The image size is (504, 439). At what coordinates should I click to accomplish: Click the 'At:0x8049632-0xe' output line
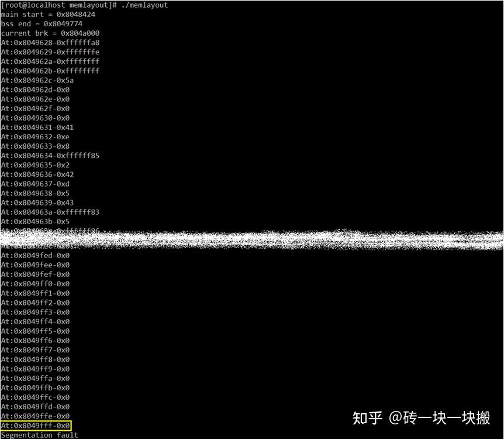click(35, 137)
